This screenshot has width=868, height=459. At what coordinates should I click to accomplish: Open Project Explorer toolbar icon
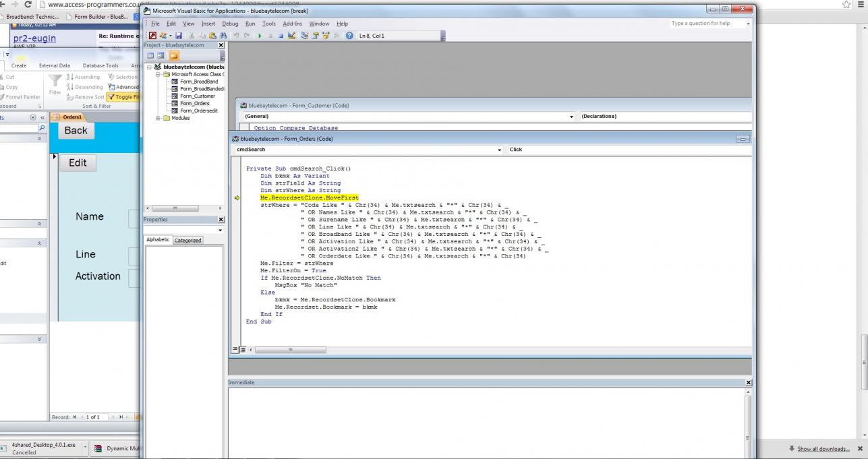[x=304, y=36]
